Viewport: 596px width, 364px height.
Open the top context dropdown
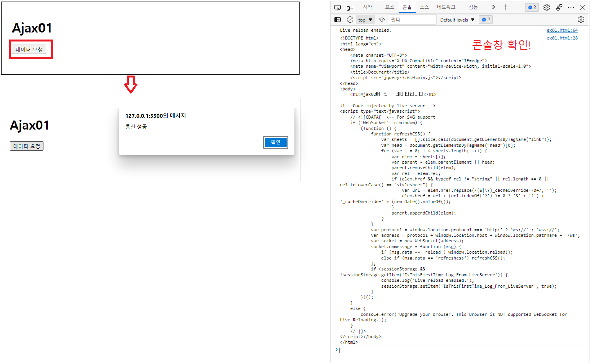pyautogui.click(x=365, y=20)
